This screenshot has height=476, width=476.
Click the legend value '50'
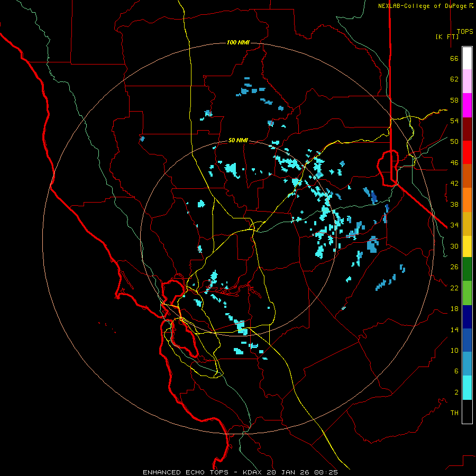(454, 142)
